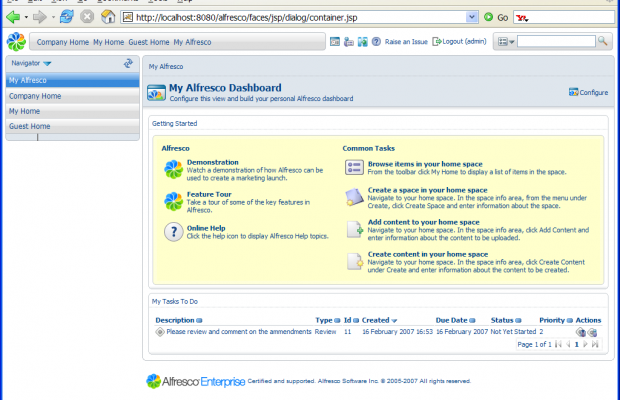The image size is (620, 400).
Task: Open the Navigator dropdown menu
Action: [47, 63]
